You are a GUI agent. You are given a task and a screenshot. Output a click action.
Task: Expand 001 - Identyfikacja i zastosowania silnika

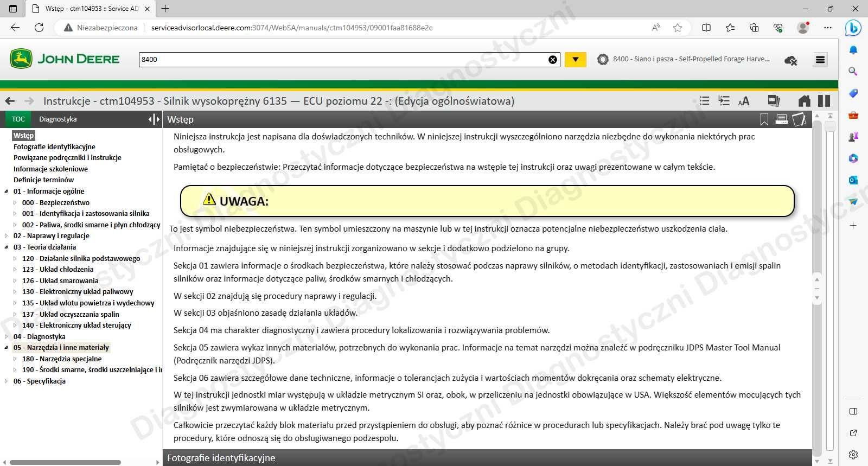[15, 214]
